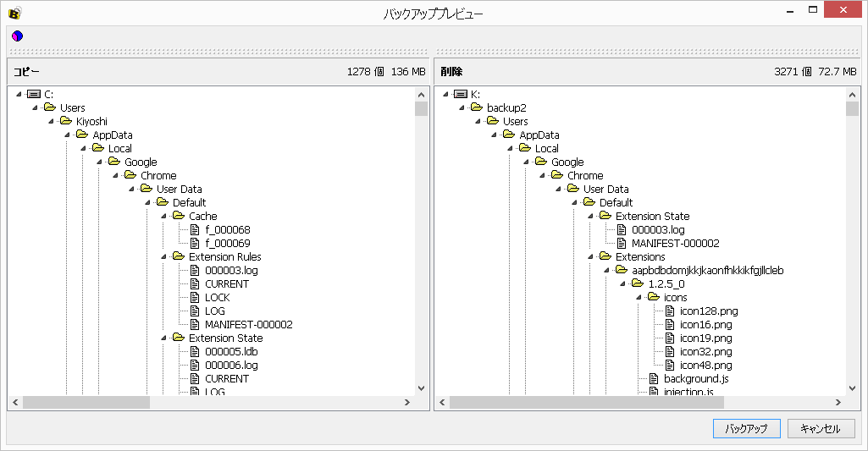Click the app icon in title bar

(x=15, y=12)
